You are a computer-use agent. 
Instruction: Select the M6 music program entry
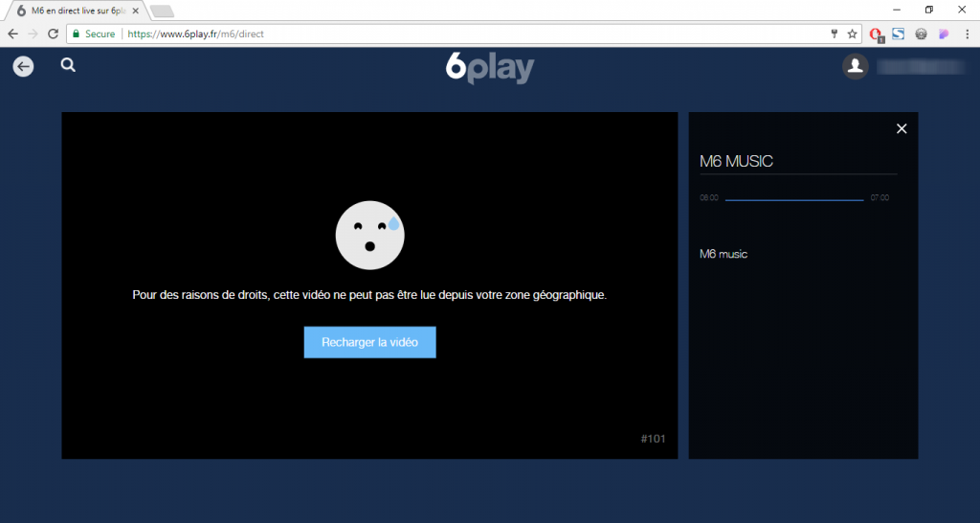pyautogui.click(x=724, y=254)
